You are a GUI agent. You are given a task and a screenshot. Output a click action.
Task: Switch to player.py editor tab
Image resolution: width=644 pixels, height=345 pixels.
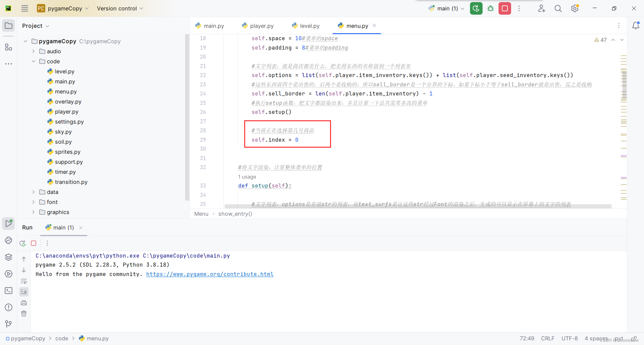(258, 26)
